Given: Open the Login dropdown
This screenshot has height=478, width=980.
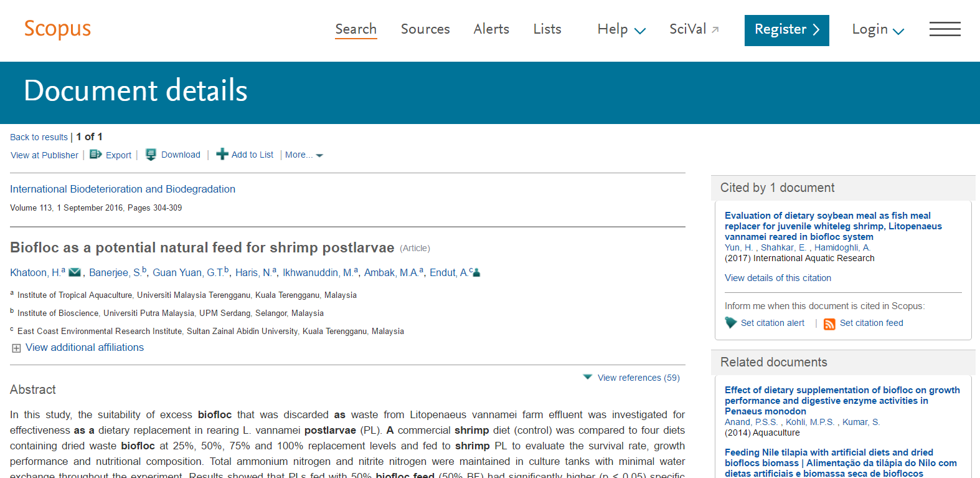Looking at the screenshot, I should [877, 29].
